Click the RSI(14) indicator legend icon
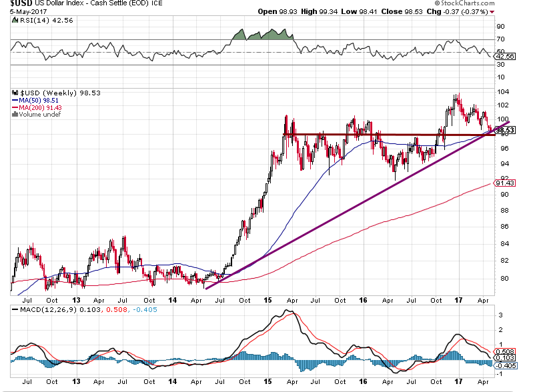The width and height of the screenshot is (537, 392). coord(17,21)
